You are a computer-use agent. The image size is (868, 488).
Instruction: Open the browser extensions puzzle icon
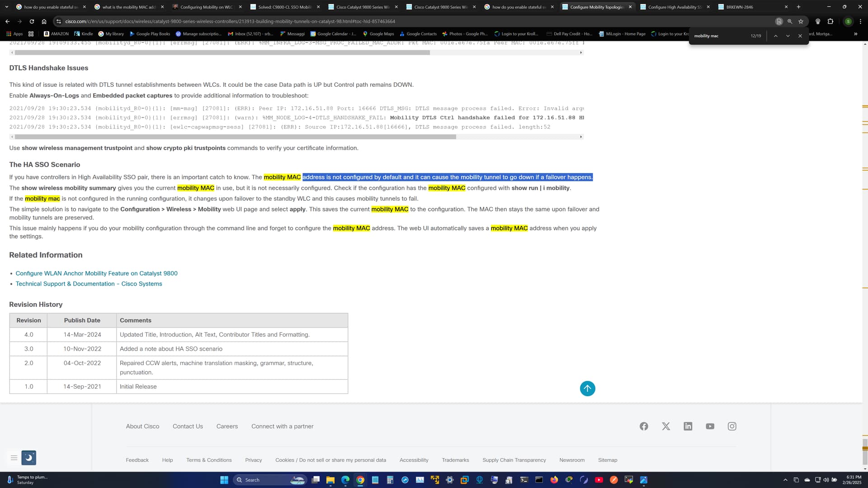coord(830,21)
